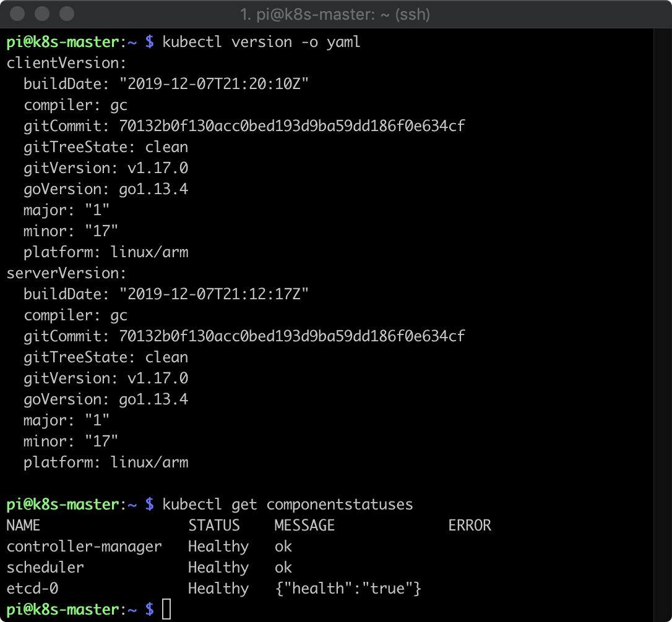Click the NAME column header
This screenshot has width=672, height=622.
point(24,526)
